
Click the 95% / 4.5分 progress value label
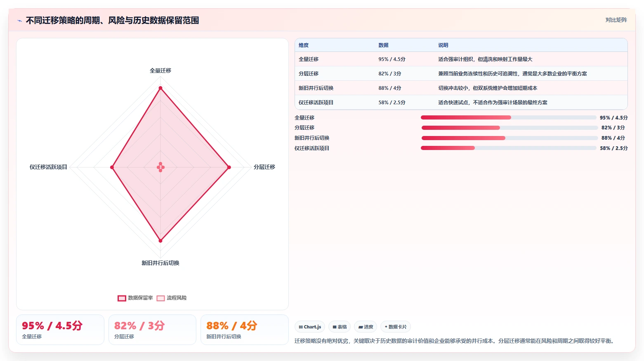pos(614,118)
